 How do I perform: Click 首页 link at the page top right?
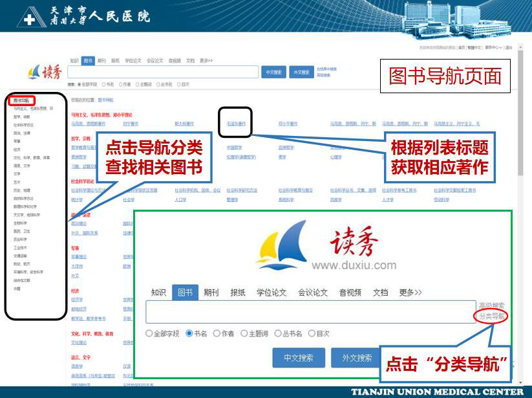pos(462,47)
